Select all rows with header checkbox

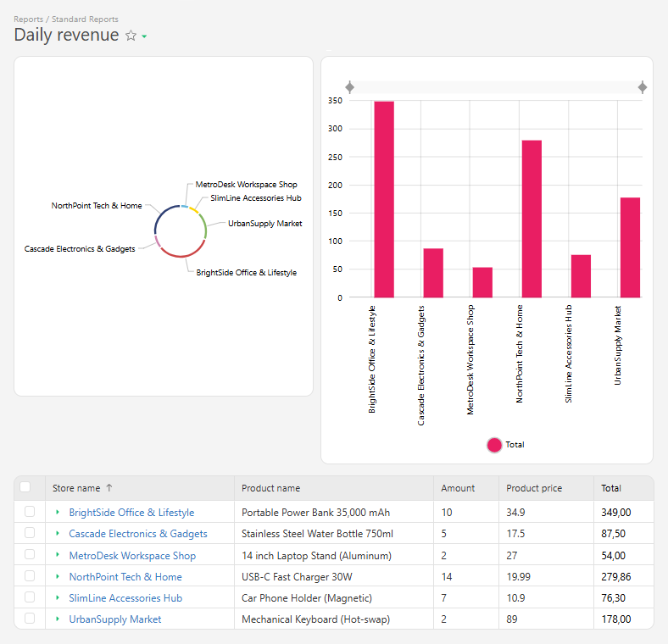[25, 487]
